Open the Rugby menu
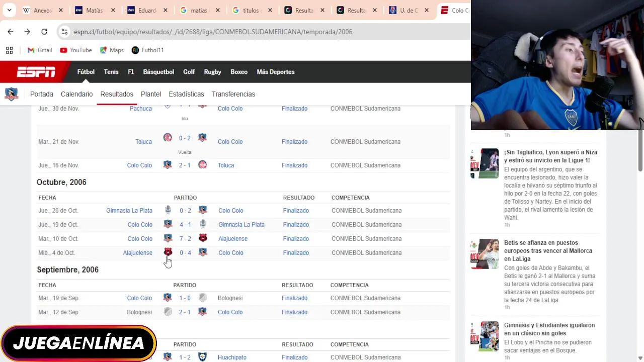Image resolution: width=644 pixels, height=362 pixels. 212,72
